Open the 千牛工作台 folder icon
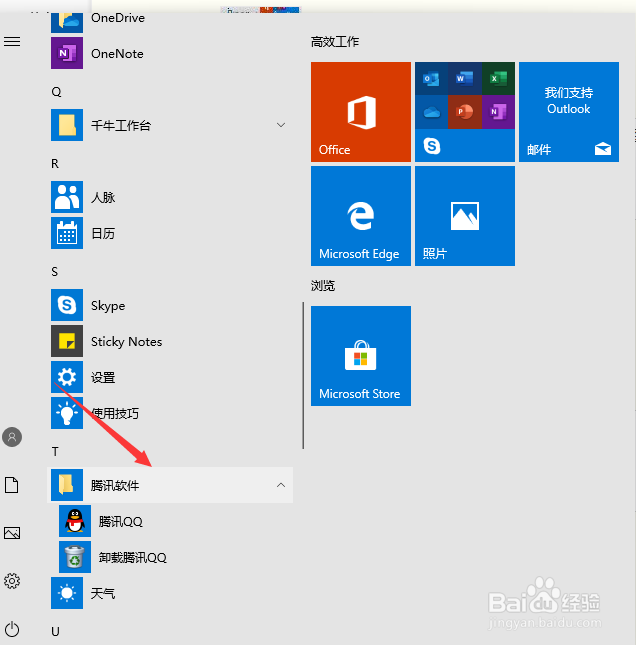The image size is (636, 645). click(x=67, y=125)
